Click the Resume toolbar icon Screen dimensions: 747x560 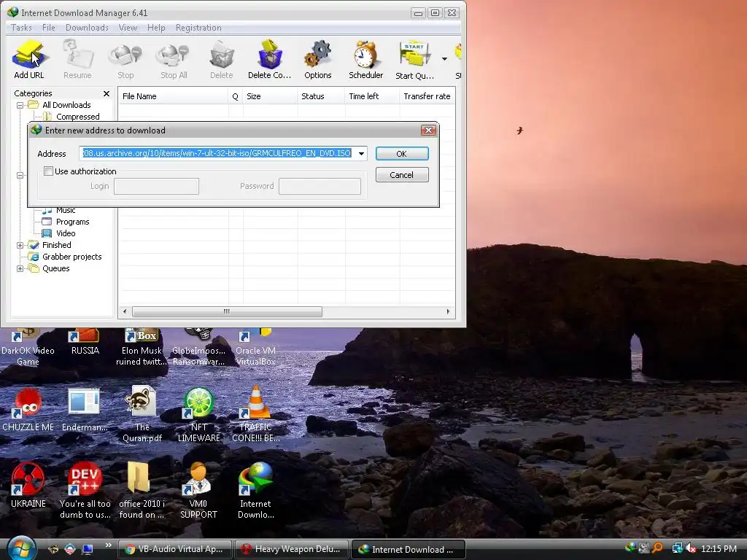pos(77,60)
